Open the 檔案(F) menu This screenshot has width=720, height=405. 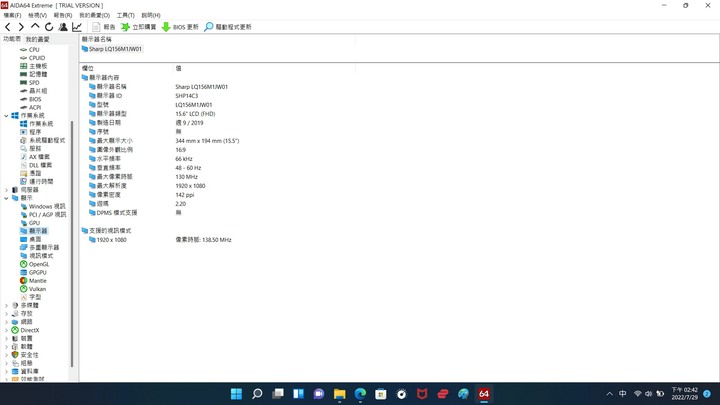click(12, 15)
